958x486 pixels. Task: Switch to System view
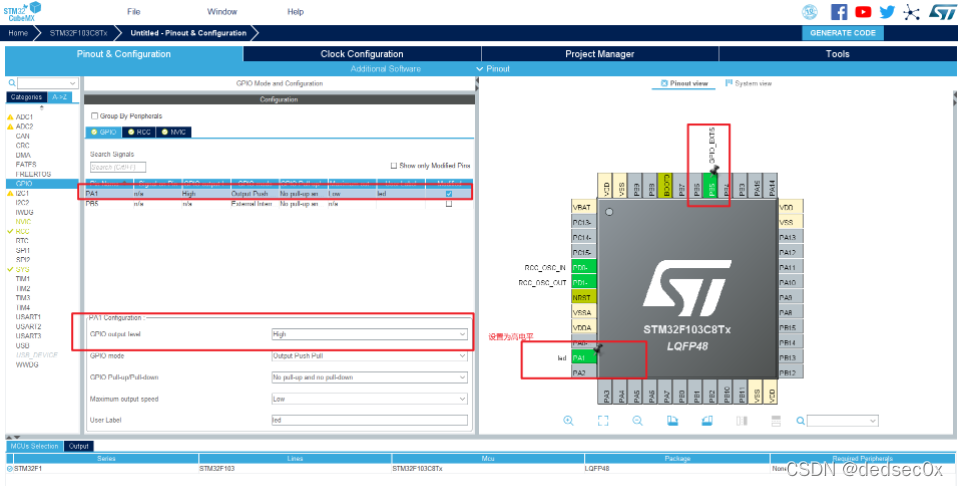pos(748,83)
